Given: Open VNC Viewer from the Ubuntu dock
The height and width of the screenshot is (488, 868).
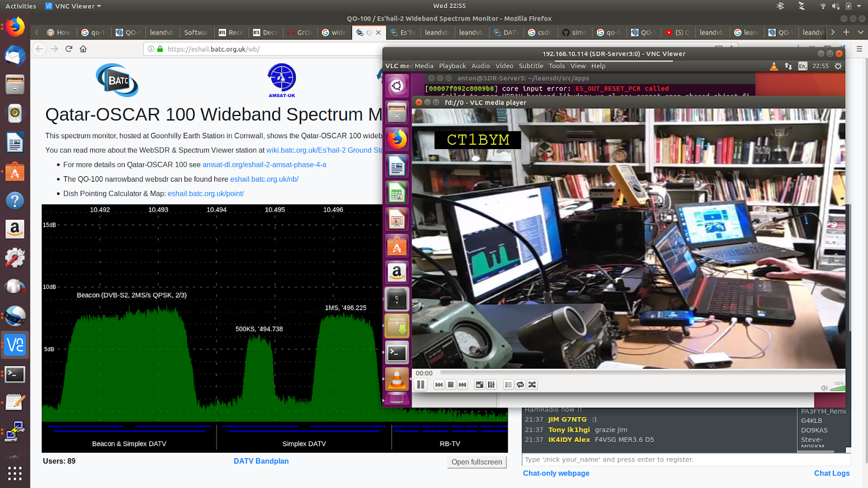Looking at the screenshot, I should [x=15, y=344].
